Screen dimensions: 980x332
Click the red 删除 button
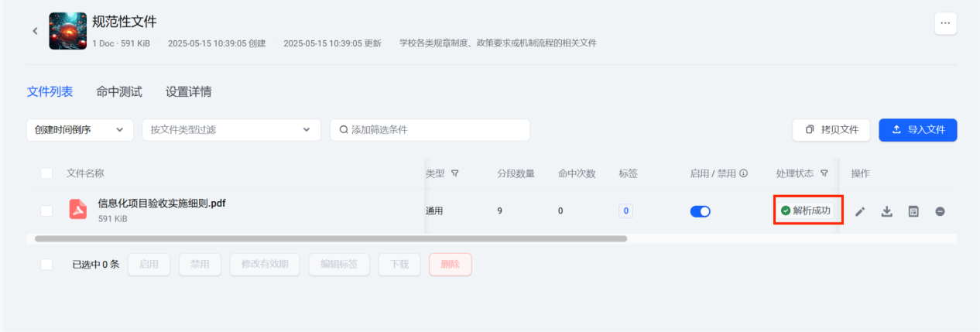[451, 265]
